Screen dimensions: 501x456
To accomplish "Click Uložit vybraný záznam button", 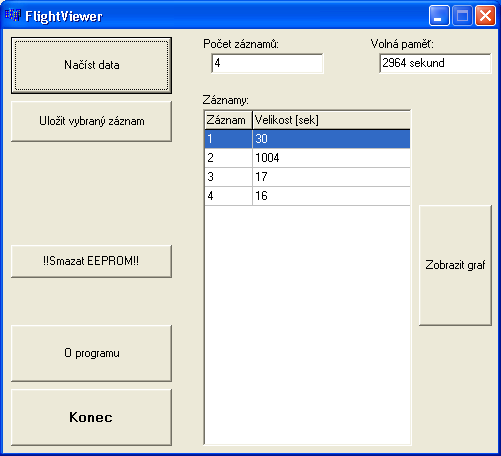I will click(91, 121).
